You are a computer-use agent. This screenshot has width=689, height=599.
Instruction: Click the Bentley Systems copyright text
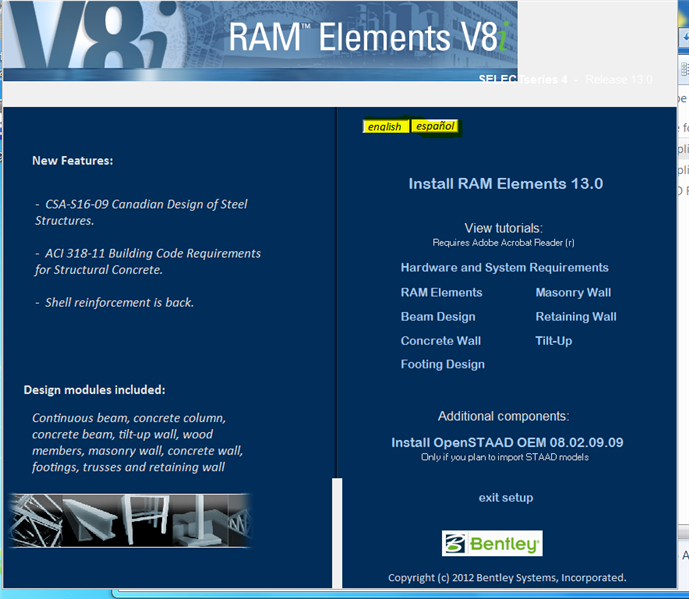point(507,578)
